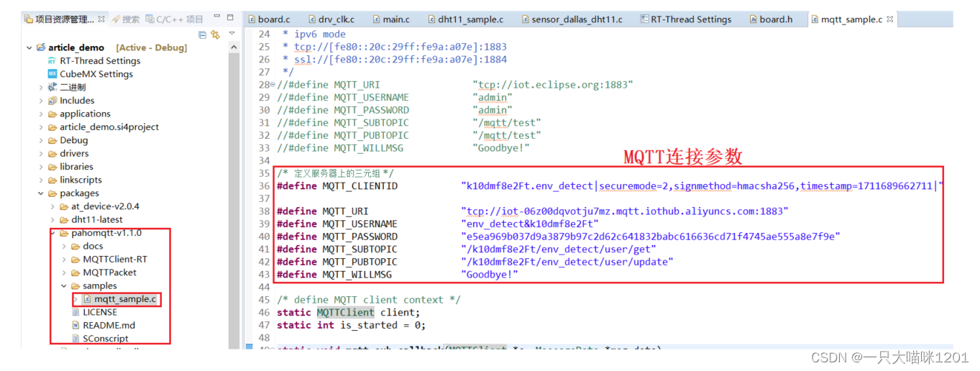The width and height of the screenshot is (980, 371).
Task: Expand the docs folder
Action: pyautogui.click(x=64, y=246)
